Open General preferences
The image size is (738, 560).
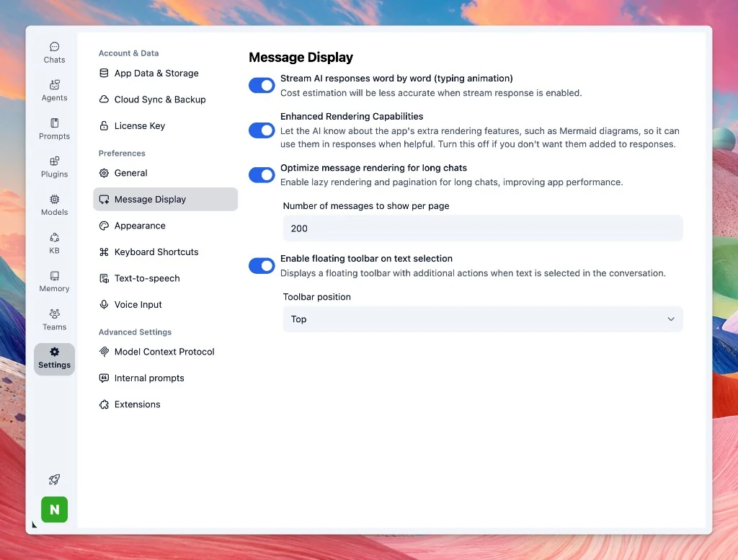(x=165, y=173)
